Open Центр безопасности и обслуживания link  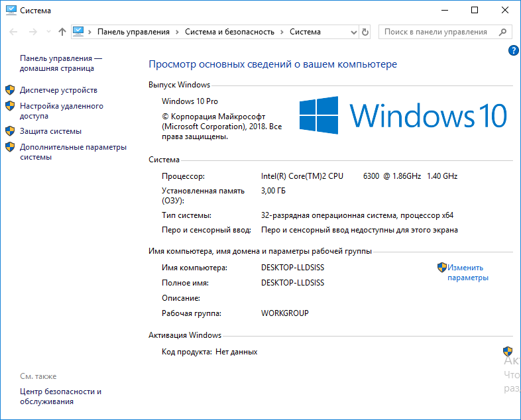coord(60,396)
